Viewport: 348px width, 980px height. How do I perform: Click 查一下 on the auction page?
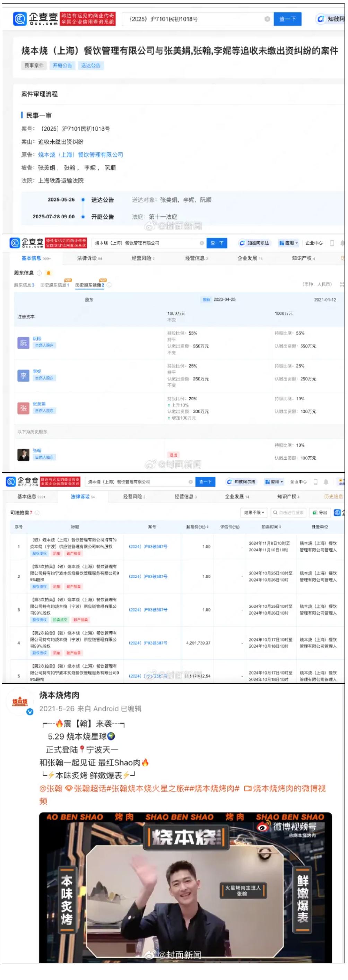[206, 482]
